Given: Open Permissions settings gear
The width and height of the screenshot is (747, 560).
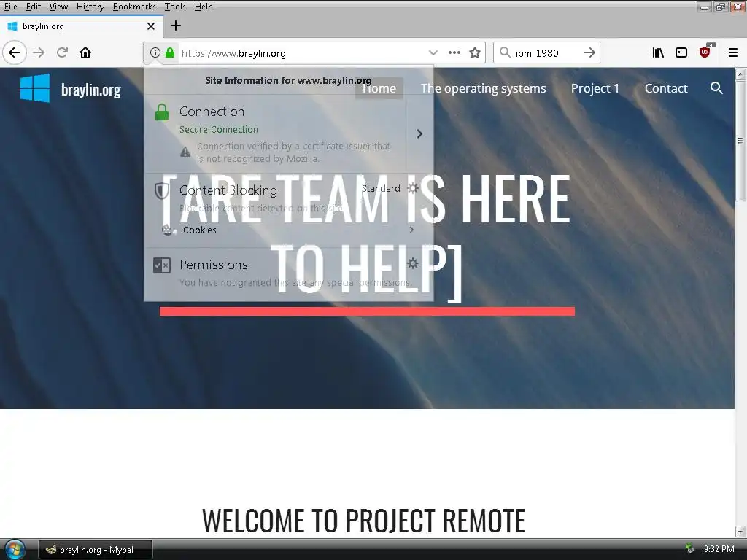Looking at the screenshot, I should pyautogui.click(x=413, y=263).
